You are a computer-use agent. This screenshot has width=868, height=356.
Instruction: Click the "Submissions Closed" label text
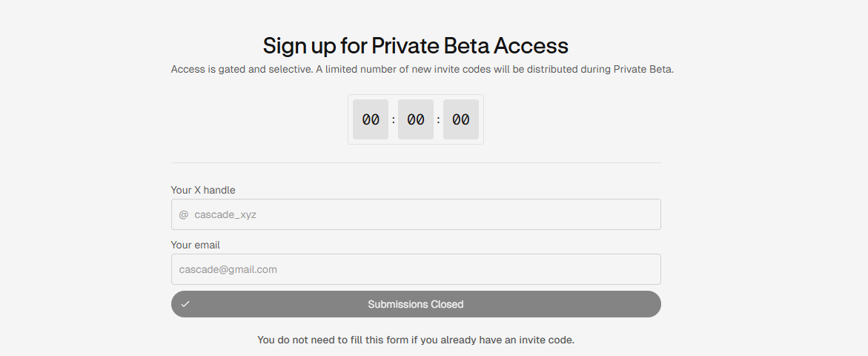tap(416, 304)
